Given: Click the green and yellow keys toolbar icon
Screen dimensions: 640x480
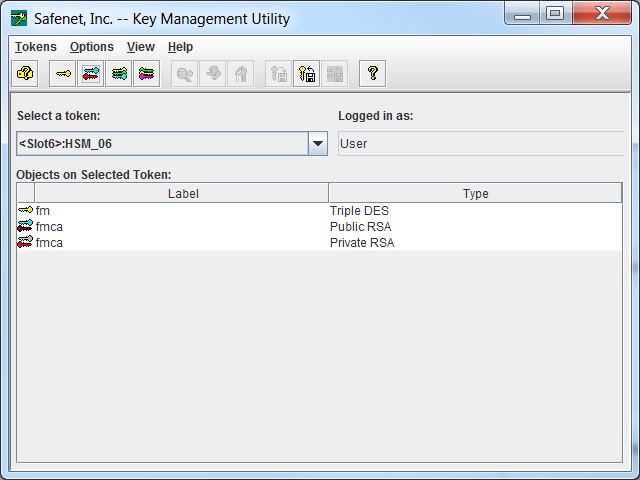Looking at the screenshot, I should coord(119,74).
